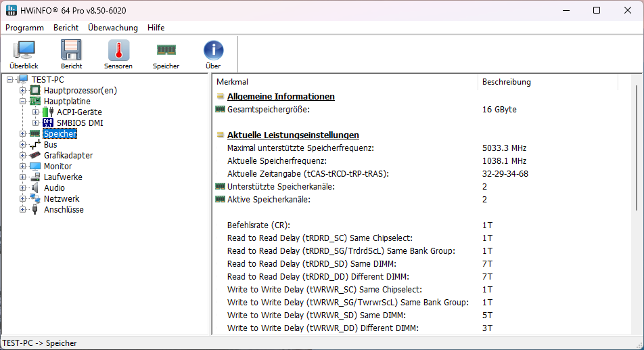Click the 32-29-34-68 timing value
644x350 pixels.
[505, 174]
